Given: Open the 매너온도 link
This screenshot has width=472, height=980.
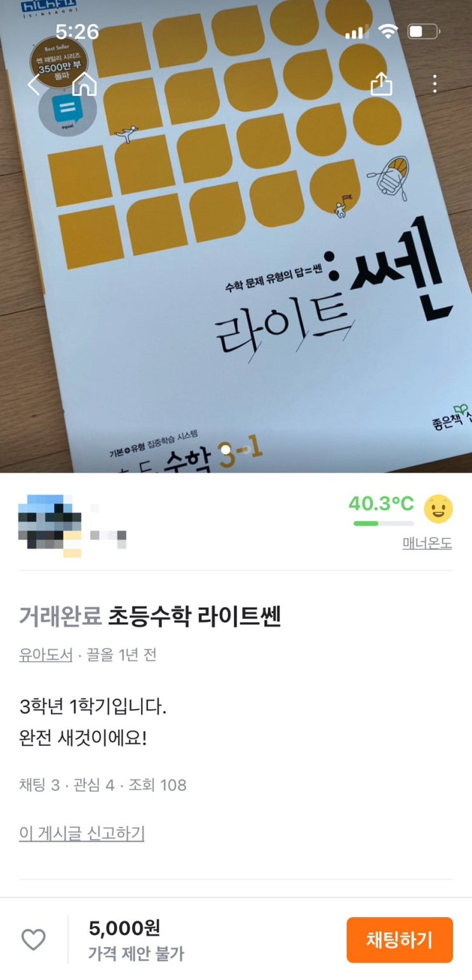Looking at the screenshot, I should (427, 543).
